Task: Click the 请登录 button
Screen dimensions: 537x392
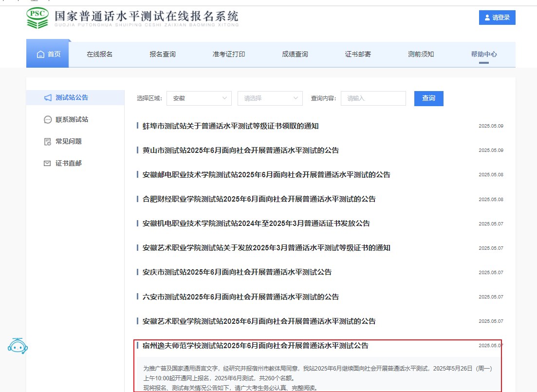Action: coord(497,18)
